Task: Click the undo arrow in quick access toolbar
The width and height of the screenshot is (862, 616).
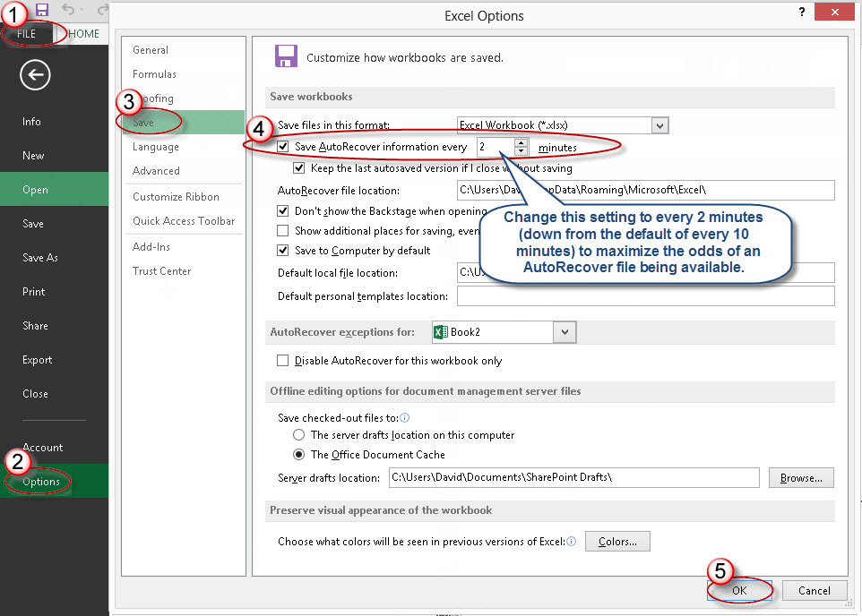Action: tap(68, 11)
